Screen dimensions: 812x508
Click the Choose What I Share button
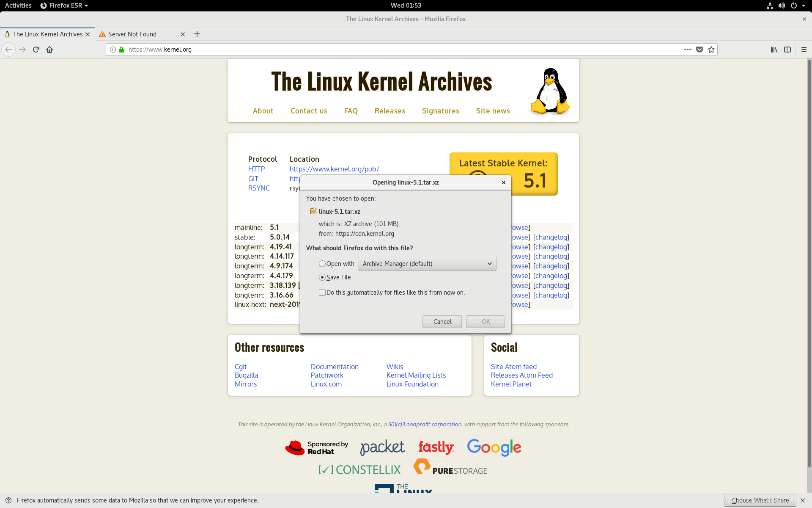(x=760, y=500)
